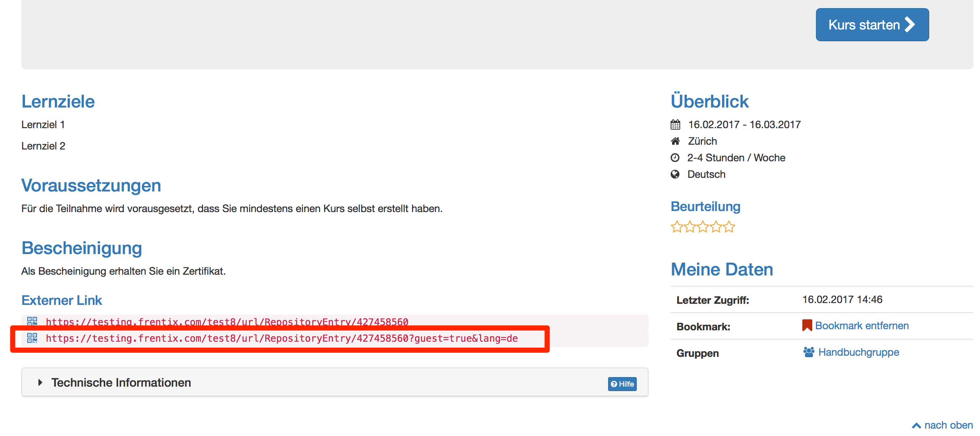The image size is (980, 436).
Task: Rate the course with three stars
Action: coord(703,227)
